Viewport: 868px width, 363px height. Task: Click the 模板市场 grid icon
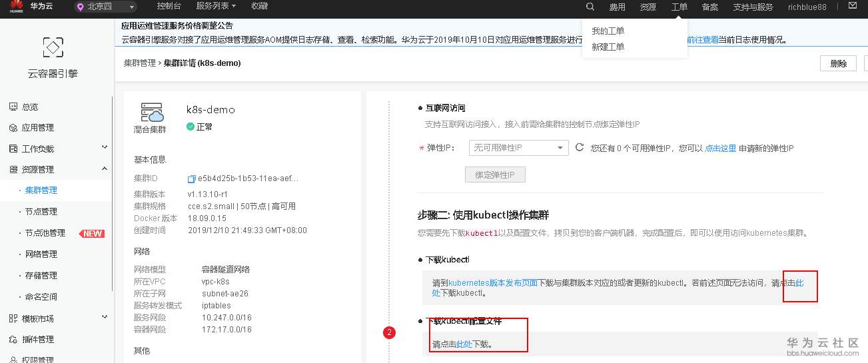[13, 318]
